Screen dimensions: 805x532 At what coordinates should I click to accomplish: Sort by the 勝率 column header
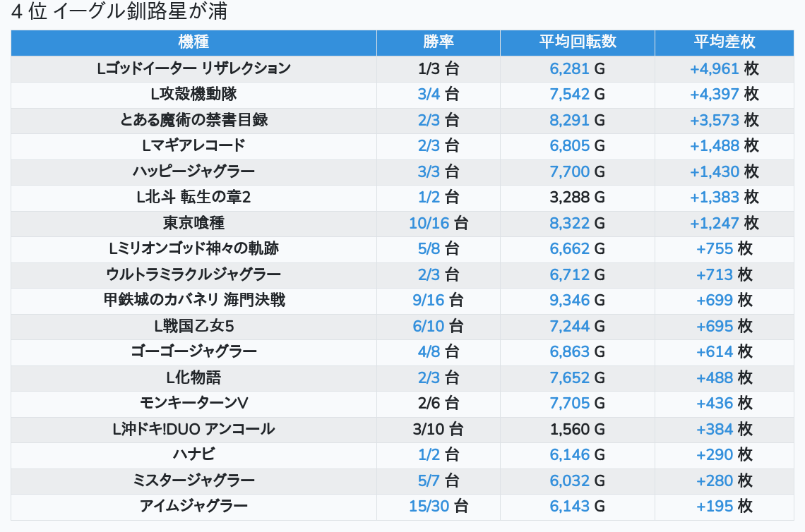(438, 42)
